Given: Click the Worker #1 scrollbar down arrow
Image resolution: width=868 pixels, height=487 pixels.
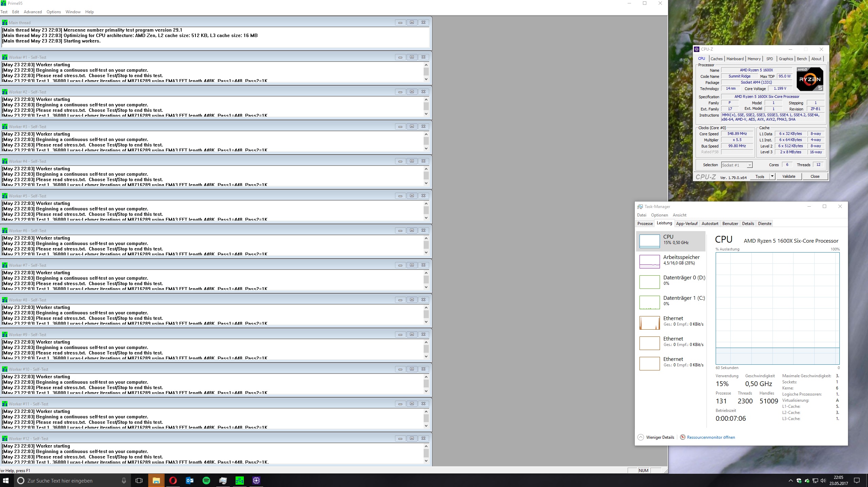Looking at the screenshot, I should [426, 79].
